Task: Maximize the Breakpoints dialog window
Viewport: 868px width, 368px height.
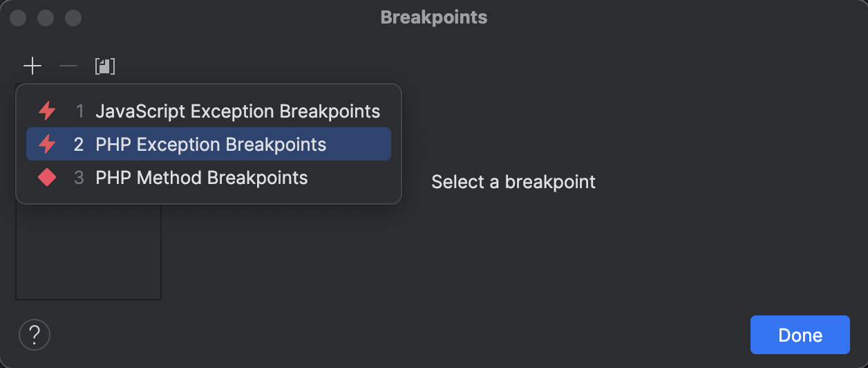Action: [x=73, y=17]
